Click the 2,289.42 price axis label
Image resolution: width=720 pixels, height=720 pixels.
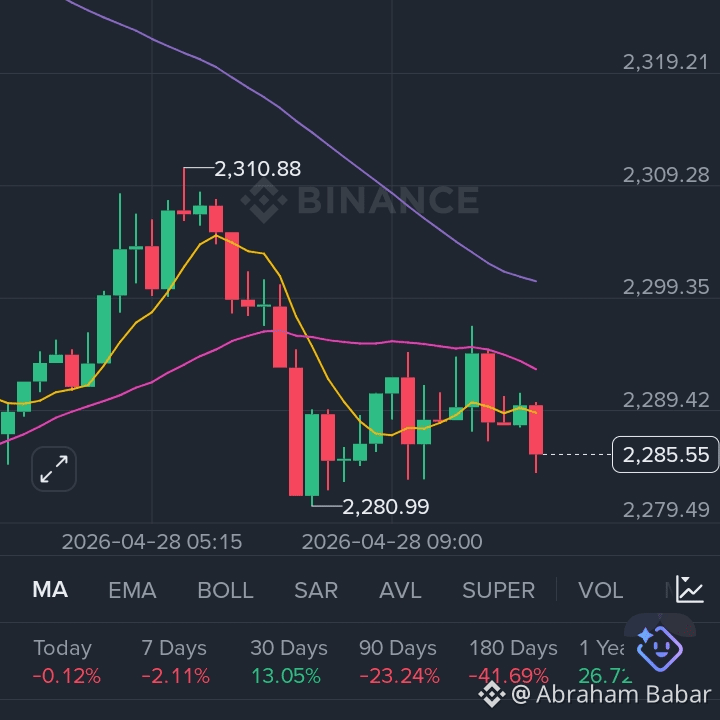coord(666,400)
